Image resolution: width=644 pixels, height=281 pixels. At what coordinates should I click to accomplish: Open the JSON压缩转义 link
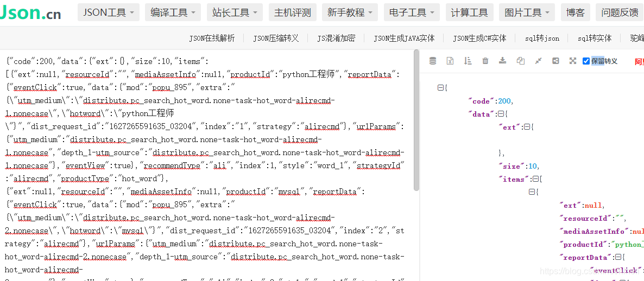pos(276,38)
